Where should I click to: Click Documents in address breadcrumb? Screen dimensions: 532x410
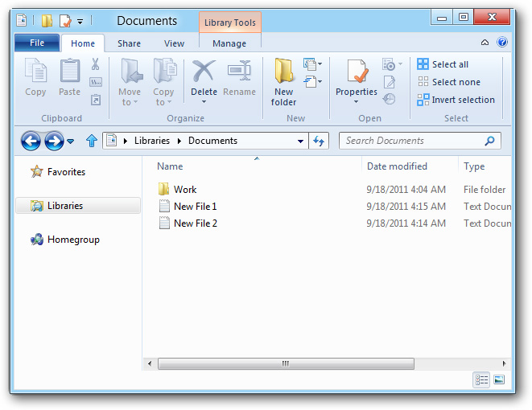[x=212, y=141]
